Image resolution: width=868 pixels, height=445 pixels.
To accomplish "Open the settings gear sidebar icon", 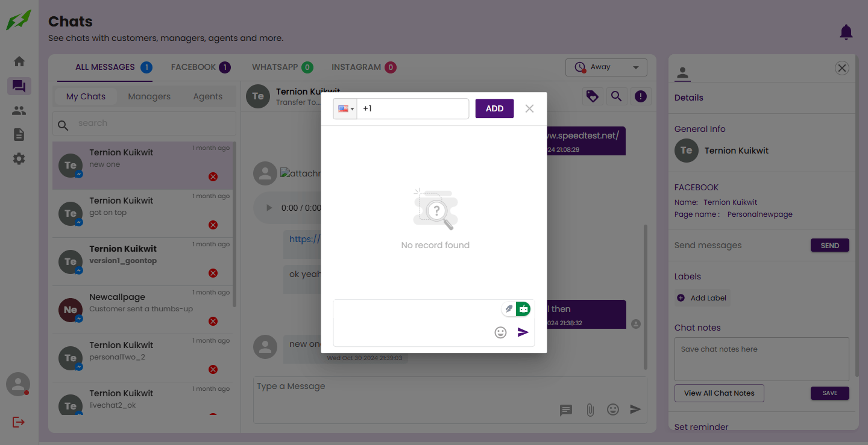I will click(19, 159).
